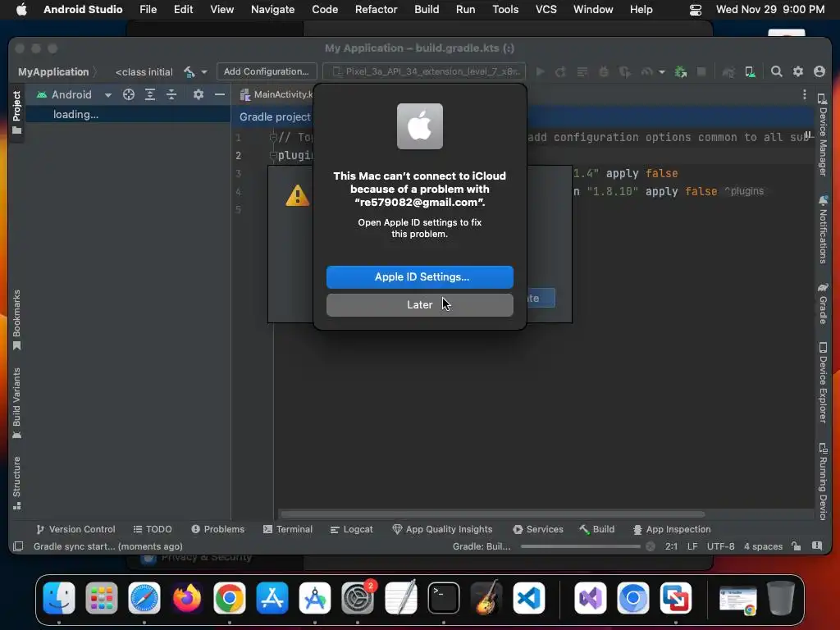Click the Apply Changes rerun icon
The height and width of the screenshot is (630, 840).
[x=560, y=72]
